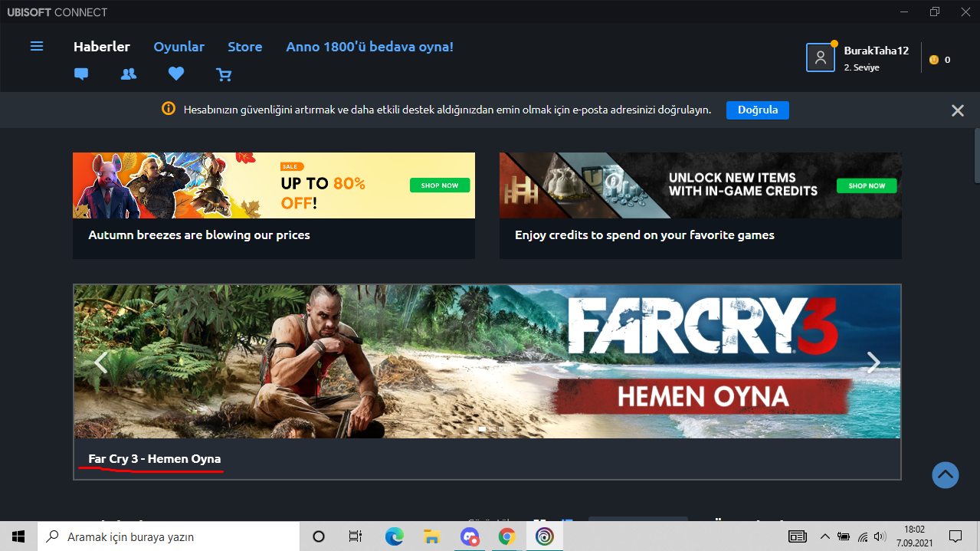The image size is (980, 551).
Task: Open the Store tab
Action: point(245,47)
